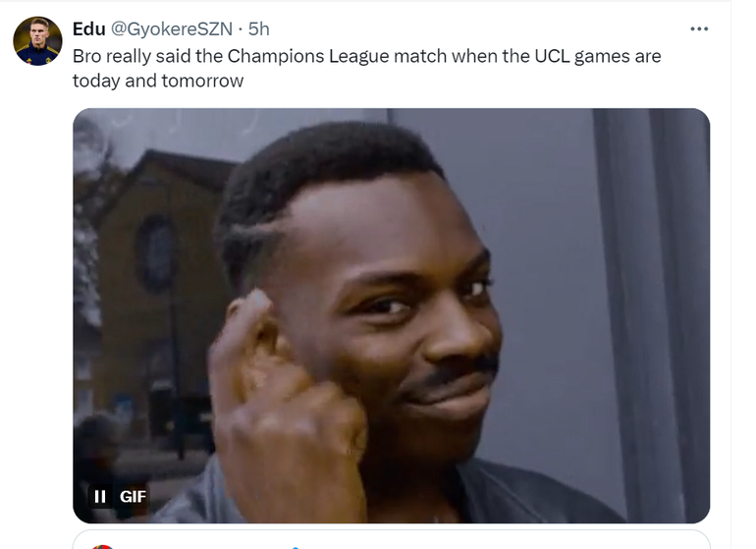
Task: Open the quoted tweet card below the GIF
Action: pyautogui.click(x=391, y=540)
